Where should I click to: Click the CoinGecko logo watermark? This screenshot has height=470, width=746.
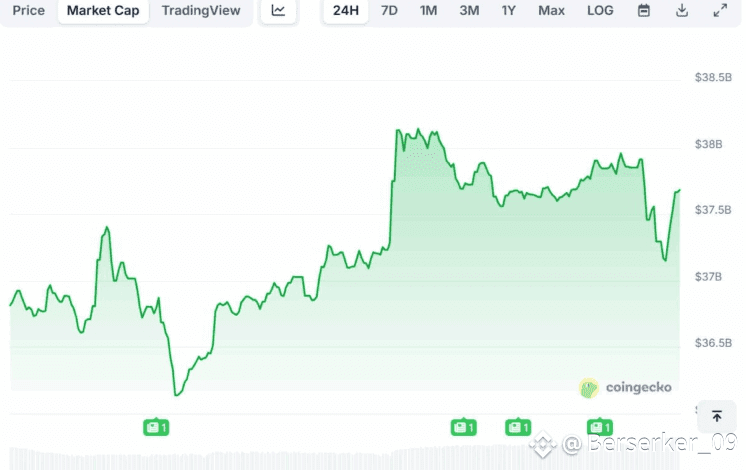(626, 387)
